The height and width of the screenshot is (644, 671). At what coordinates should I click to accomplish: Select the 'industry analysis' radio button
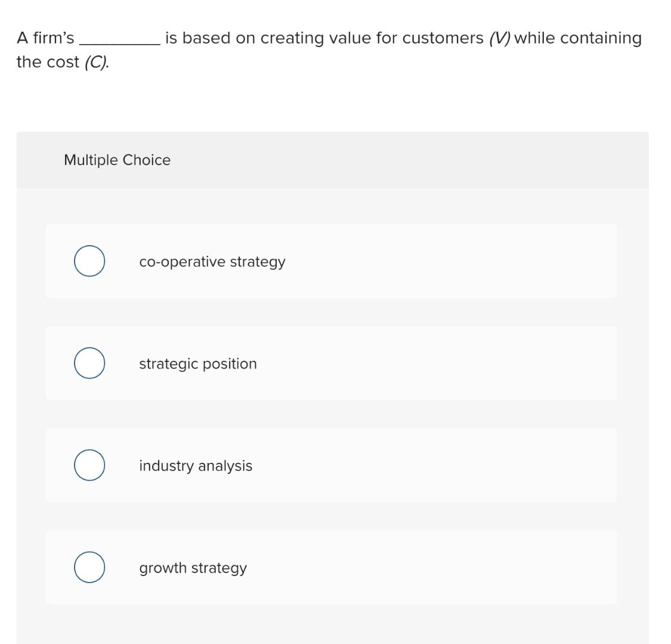click(89, 465)
